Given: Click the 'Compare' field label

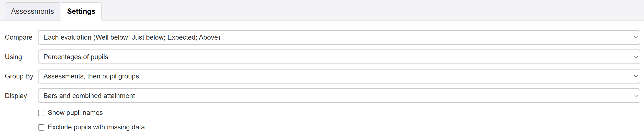Looking at the screenshot, I should [x=19, y=37].
